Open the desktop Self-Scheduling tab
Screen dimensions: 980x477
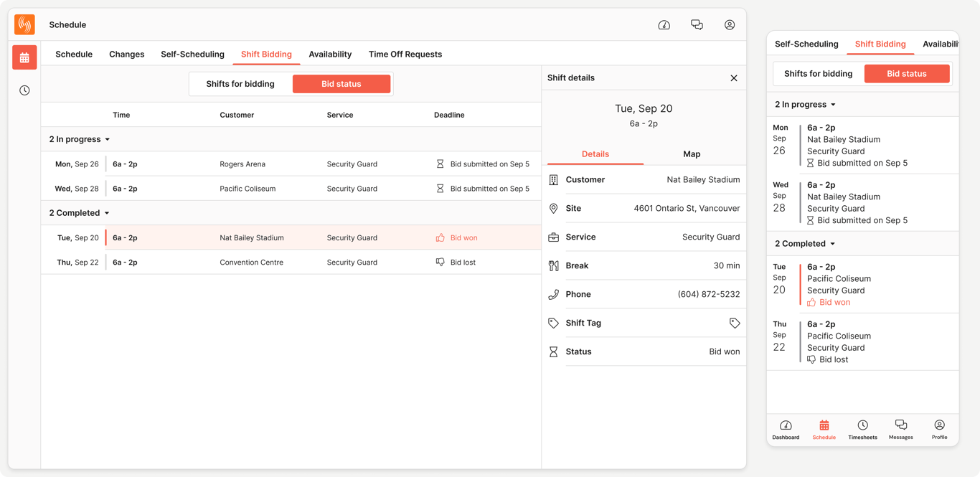coord(192,55)
